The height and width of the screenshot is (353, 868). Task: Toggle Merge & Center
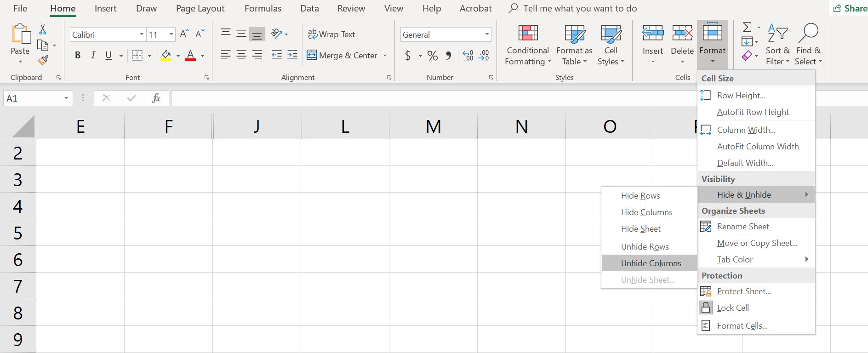pos(342,56)
